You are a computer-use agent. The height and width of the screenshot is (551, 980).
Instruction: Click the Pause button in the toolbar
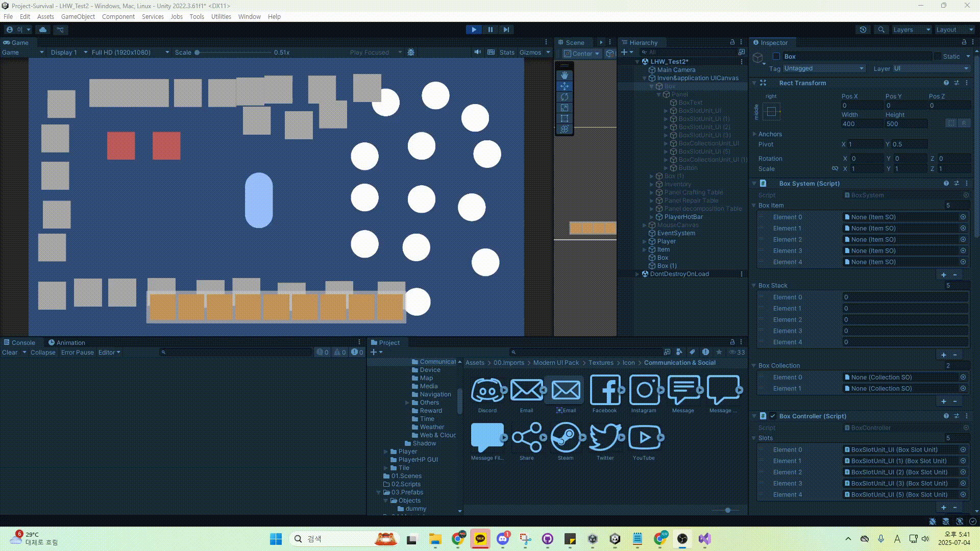click(x=490, y=30)
